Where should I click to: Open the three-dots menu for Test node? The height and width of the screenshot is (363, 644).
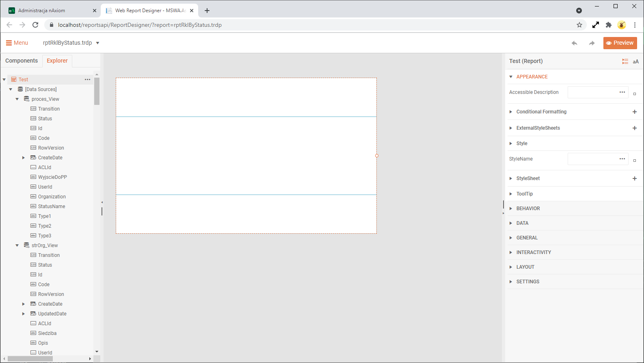pos(87,80)
